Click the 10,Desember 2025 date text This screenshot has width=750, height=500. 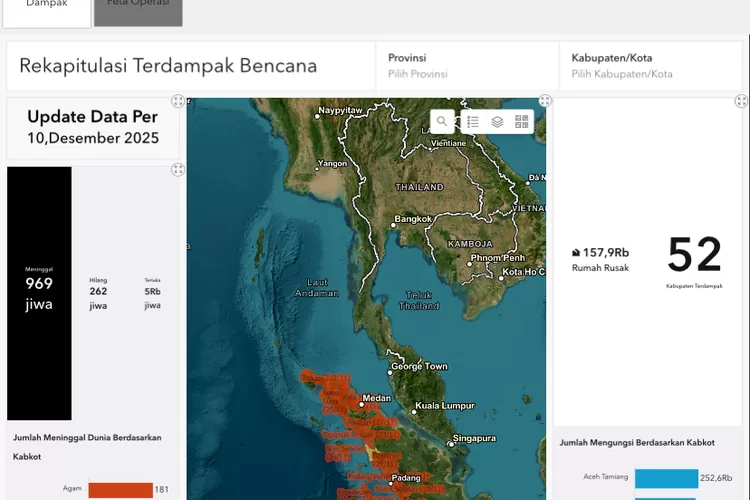[93, 138]
